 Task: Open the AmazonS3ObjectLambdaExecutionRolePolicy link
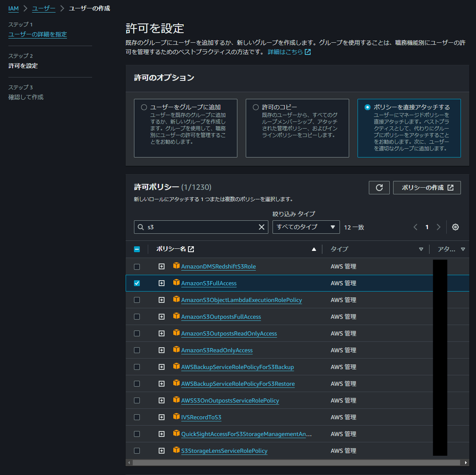point(242,300)
